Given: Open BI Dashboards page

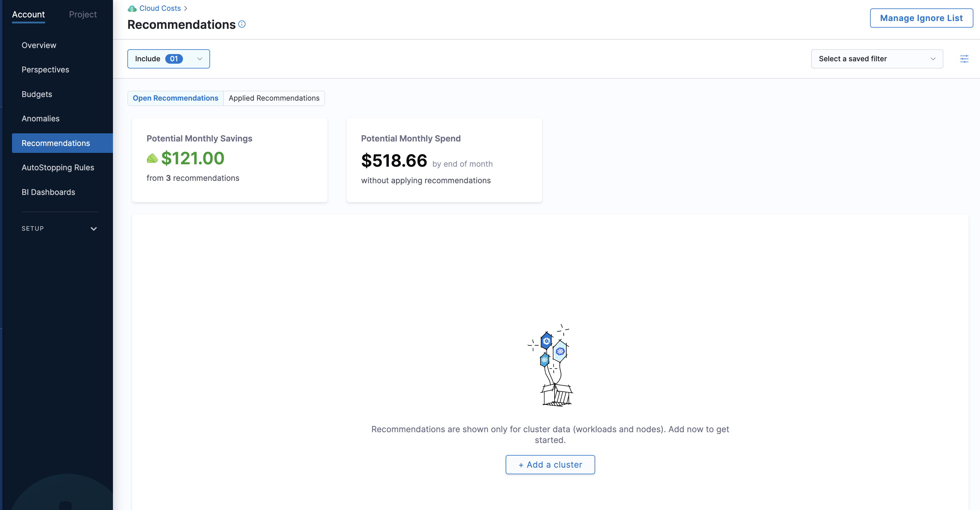Looking at the screenshot, I should [48, 192].
